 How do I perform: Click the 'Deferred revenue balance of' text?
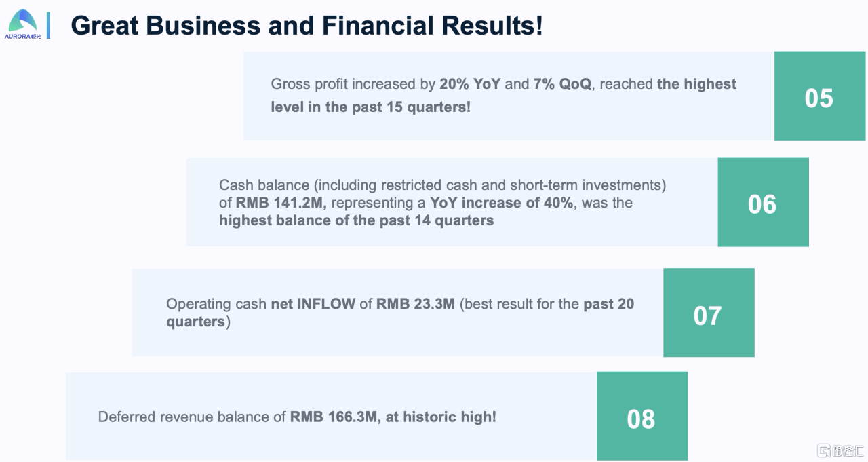point(192,417)
